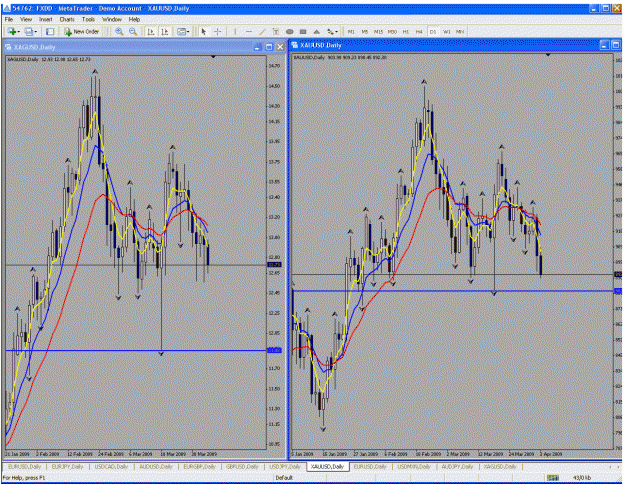This screenshot has width=625, height=484.
Task: Click the New Chart toolbar icon
Action: [12, 31]
